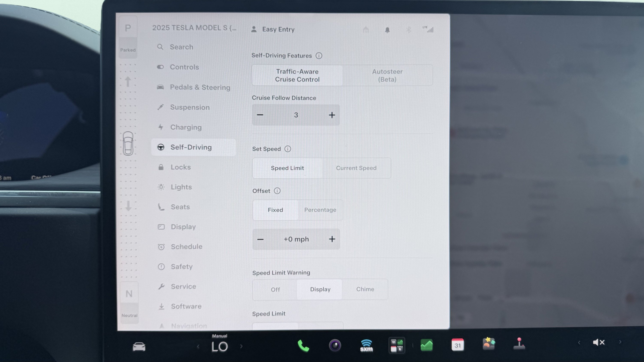Go to Pedals & Steering settings
Screen dimensions: 644x362
coord(193,87)
